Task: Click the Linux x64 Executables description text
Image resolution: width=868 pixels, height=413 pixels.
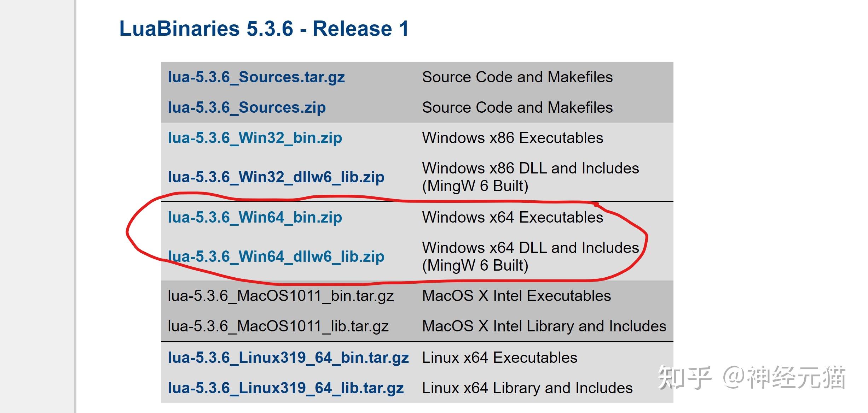Action: [x=499, y=358]
